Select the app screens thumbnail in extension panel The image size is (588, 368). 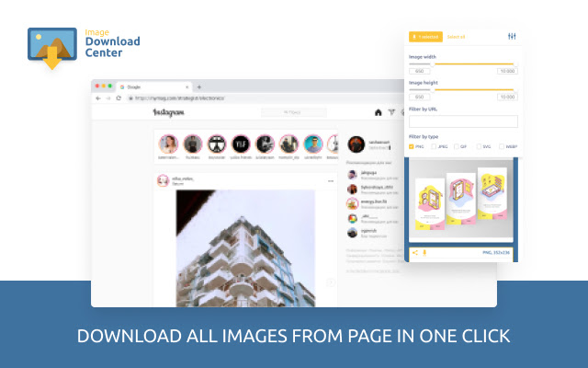[461, 199]
